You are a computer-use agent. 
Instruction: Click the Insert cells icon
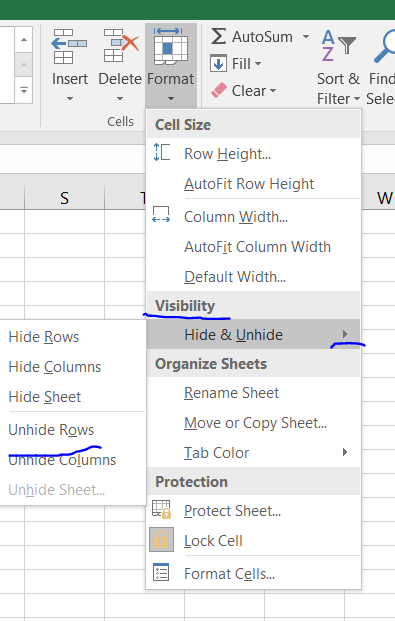pyautogui.click(x=69, y=46)
